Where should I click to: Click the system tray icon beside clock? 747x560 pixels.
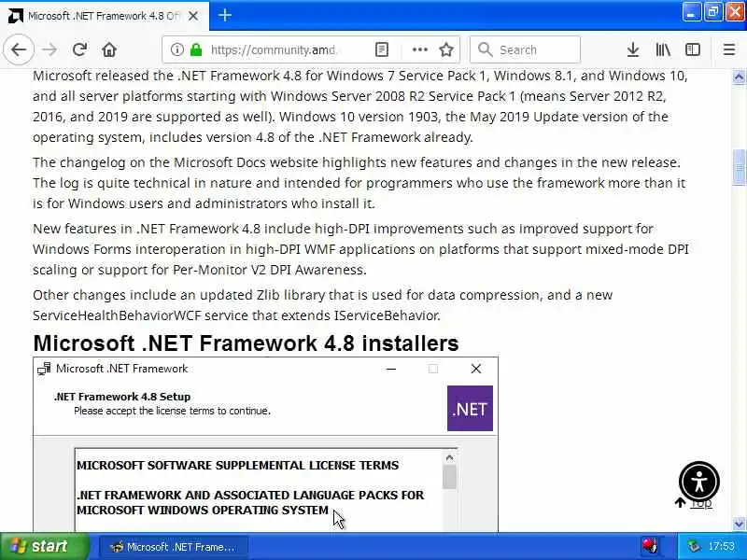coord(695,546)
